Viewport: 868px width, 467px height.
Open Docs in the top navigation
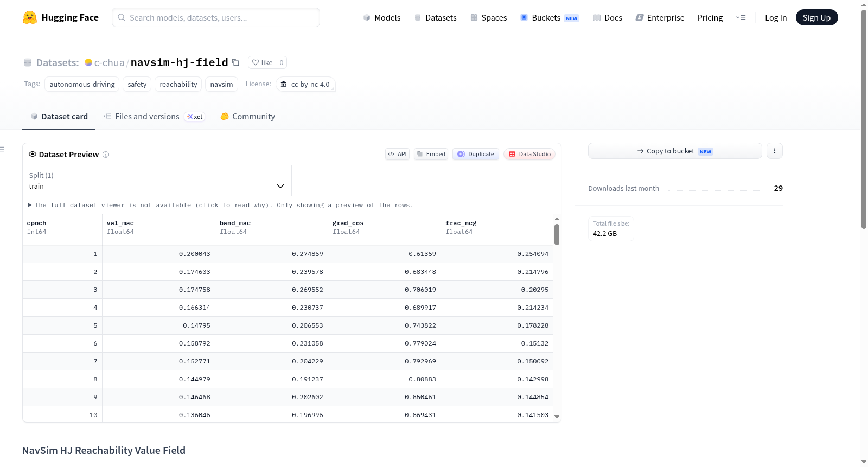coord(607,17)
